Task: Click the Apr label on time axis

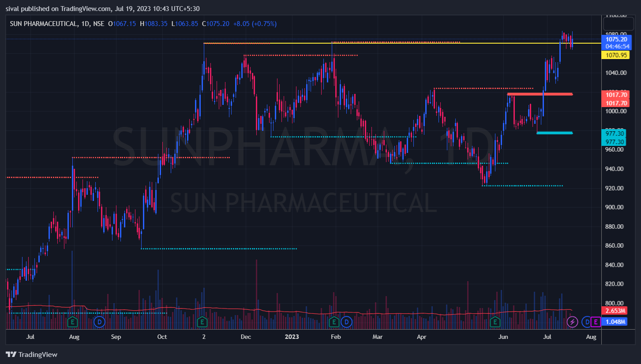Action: (x=422, y=337)
